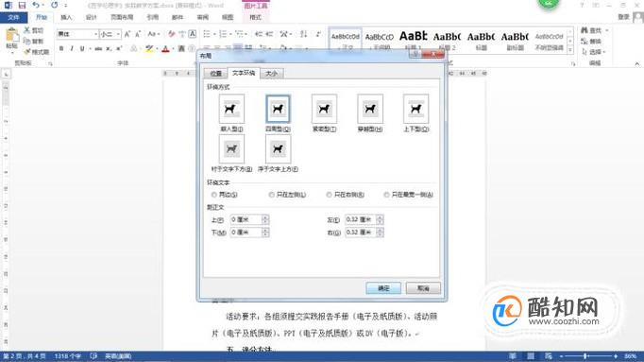Choose the 两边 both sides wrap text radio
The width and height of the screenshot is (644, 362).
coord(214,195)
